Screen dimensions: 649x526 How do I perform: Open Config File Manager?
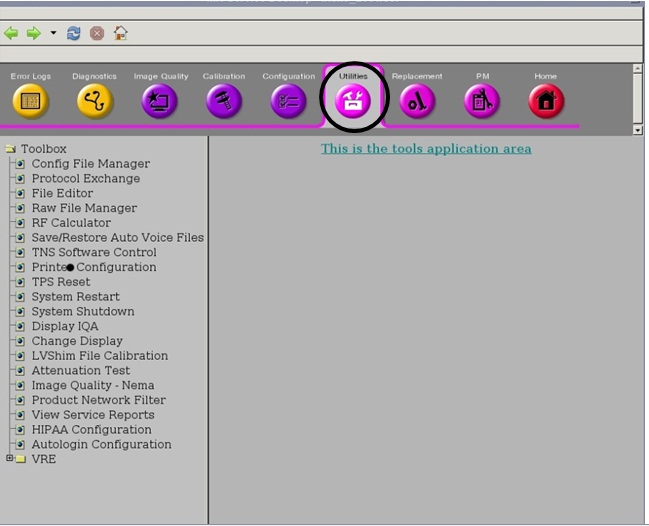click(x=90, y=164)
